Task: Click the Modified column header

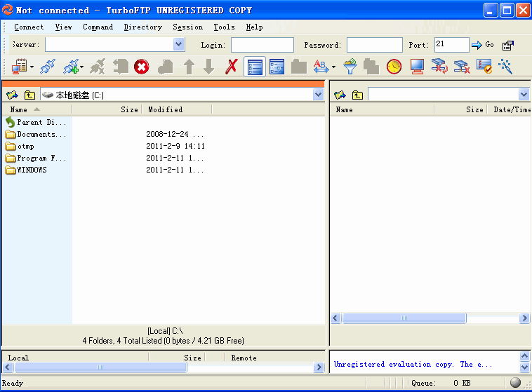Action: point(166,109)
